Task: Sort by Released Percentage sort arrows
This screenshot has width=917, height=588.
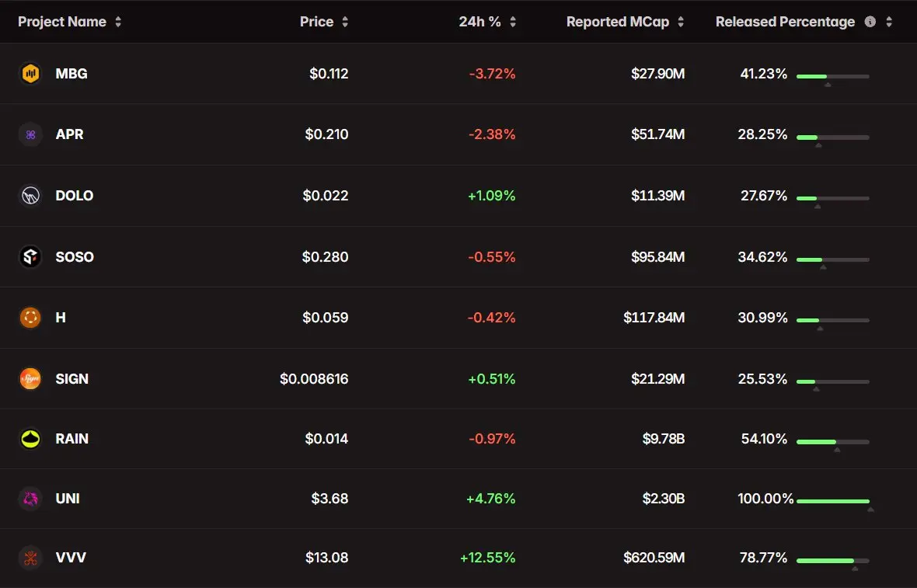Action: (889, 22)
